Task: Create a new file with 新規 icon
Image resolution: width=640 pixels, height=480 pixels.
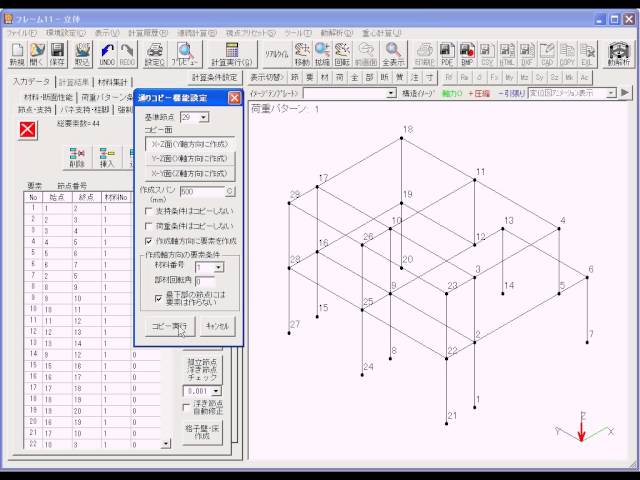Action: point(17,54)
